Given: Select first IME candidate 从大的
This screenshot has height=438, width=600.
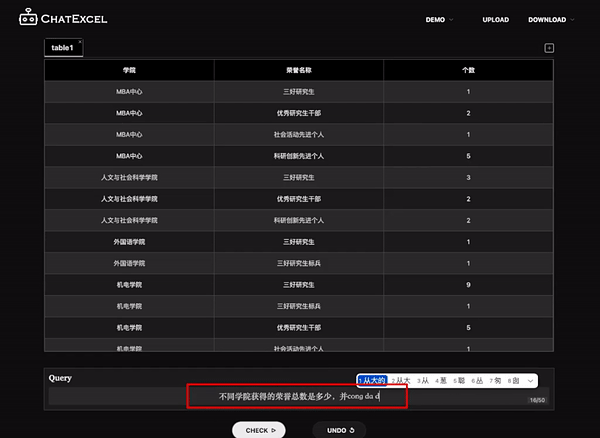Looking at the screenshot, I should [x=372, y=381].
